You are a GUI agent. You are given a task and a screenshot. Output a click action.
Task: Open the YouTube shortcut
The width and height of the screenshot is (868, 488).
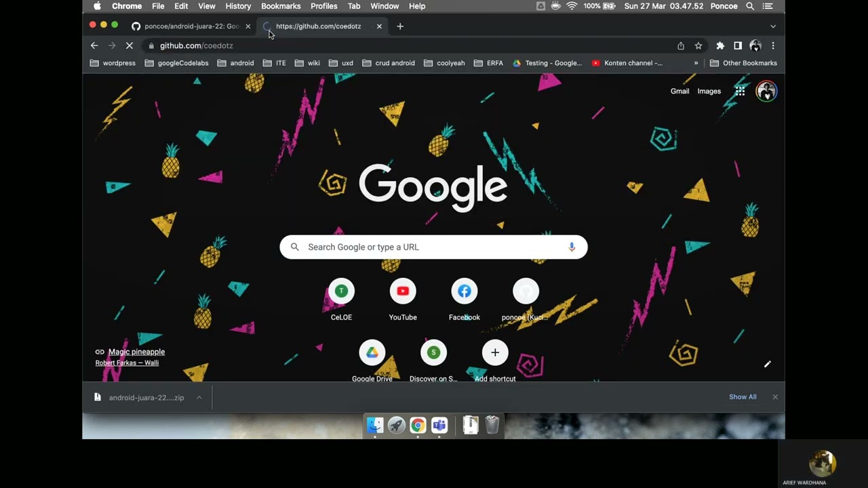(x=403, y=300)
